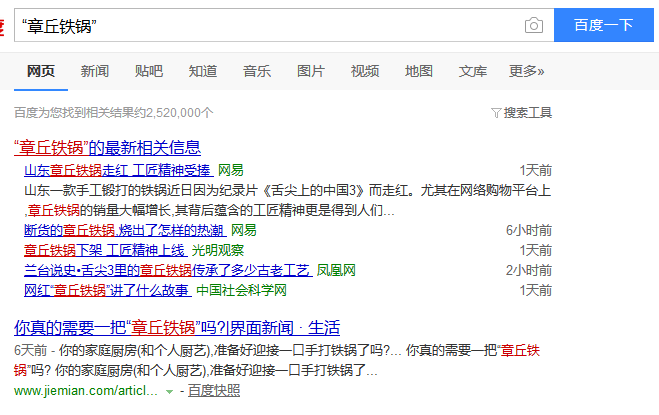Open 断货的章丘铁锅,烧出了怎样的热潮 article
Viewport: 659px width, 415px height.
125,230
